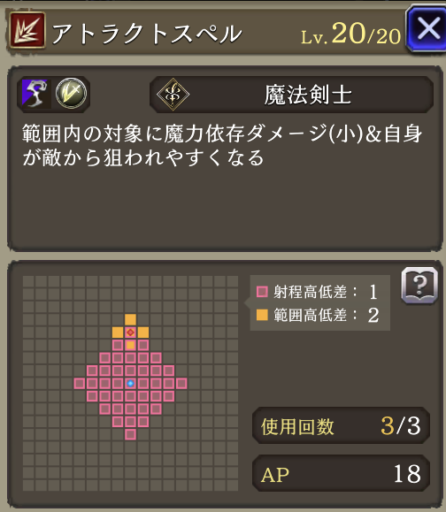Tap the Lv. 20/20 level indicator
Screen dimensions: 446x512
pos(351,34)
